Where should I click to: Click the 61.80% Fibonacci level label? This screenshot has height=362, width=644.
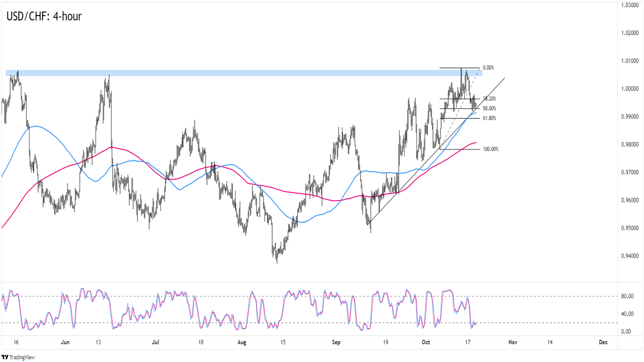(x=489, y=118)
